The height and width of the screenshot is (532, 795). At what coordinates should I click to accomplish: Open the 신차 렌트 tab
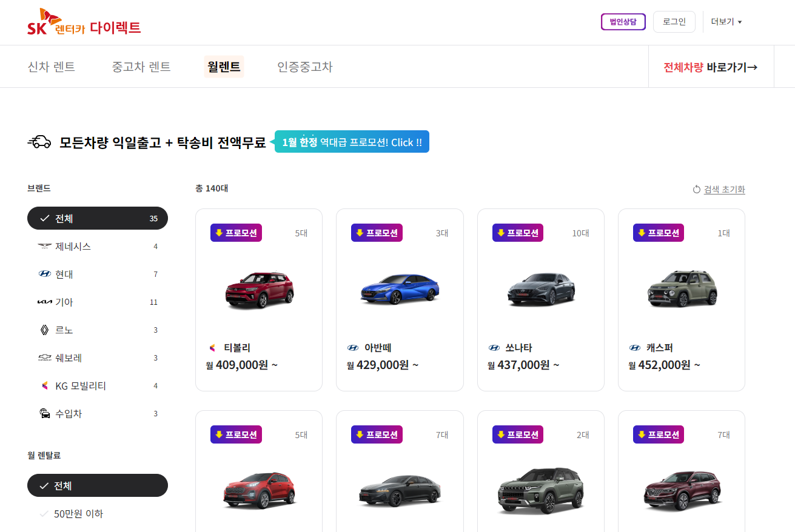click(52, 67)
